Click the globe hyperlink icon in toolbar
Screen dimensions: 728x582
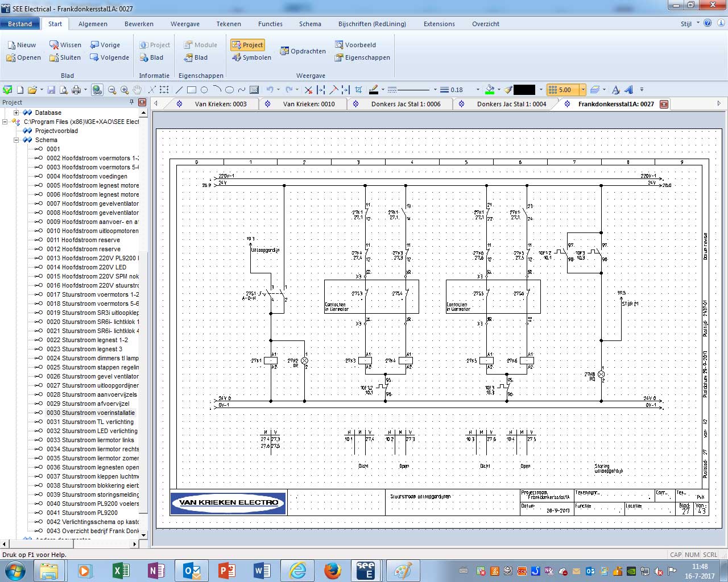pyautogui.click(x=97, y=90)
